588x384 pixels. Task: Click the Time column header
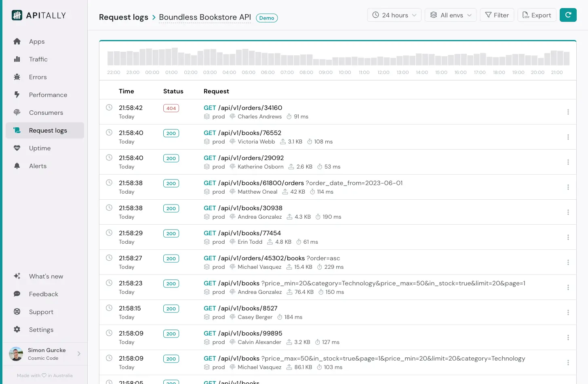point(126,91)
